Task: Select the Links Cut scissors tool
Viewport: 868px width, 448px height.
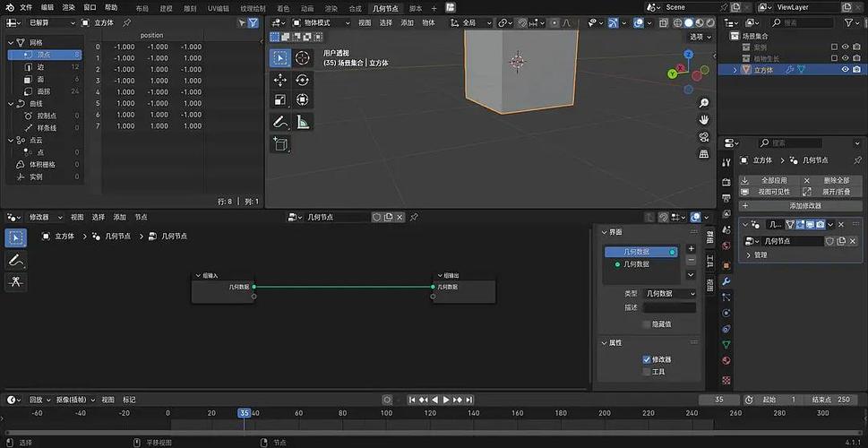Action: tap(15, 281)
